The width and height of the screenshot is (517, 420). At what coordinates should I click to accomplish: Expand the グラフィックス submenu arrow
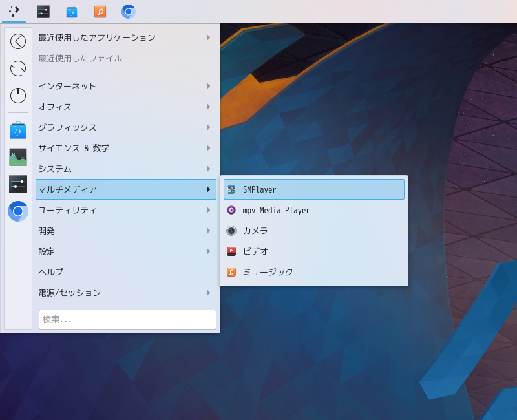coord(209,127)
